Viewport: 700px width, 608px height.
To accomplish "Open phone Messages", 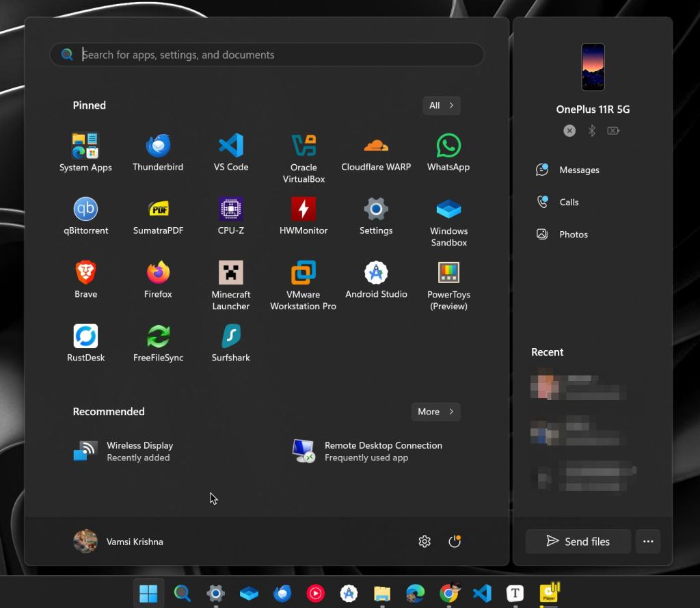I will [x=567, y=170].
